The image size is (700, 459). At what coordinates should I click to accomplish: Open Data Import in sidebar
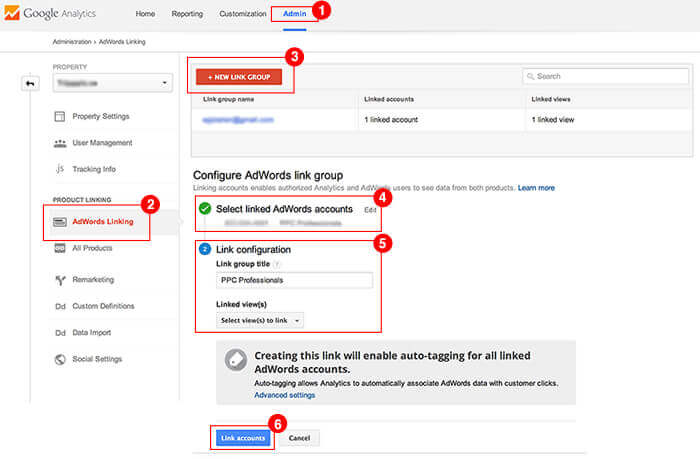click(x=92, y=333)
